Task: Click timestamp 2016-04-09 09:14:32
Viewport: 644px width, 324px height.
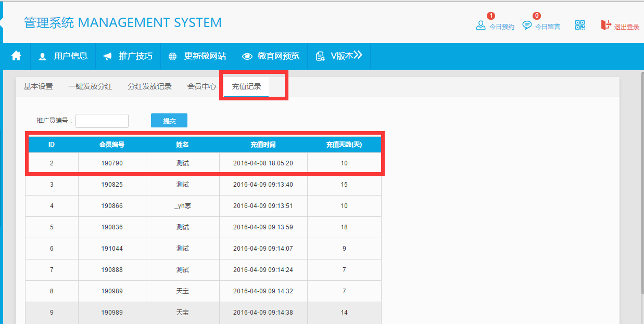Action: point(263,291)
